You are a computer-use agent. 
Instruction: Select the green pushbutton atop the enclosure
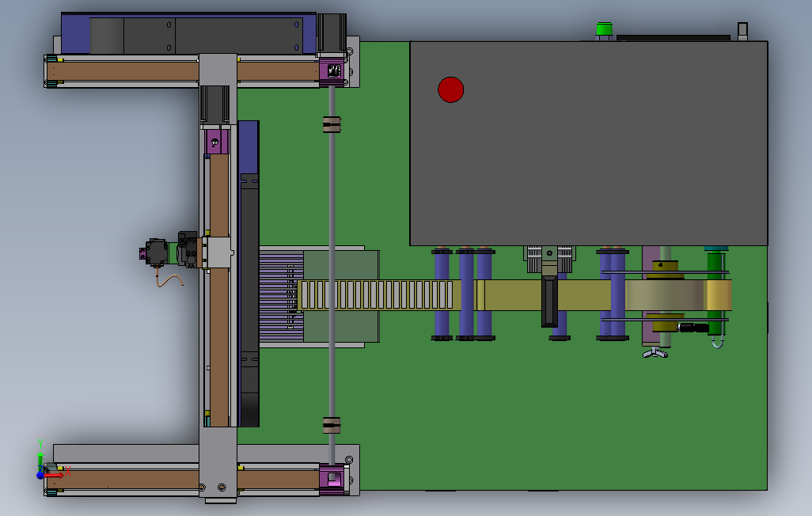604,29
